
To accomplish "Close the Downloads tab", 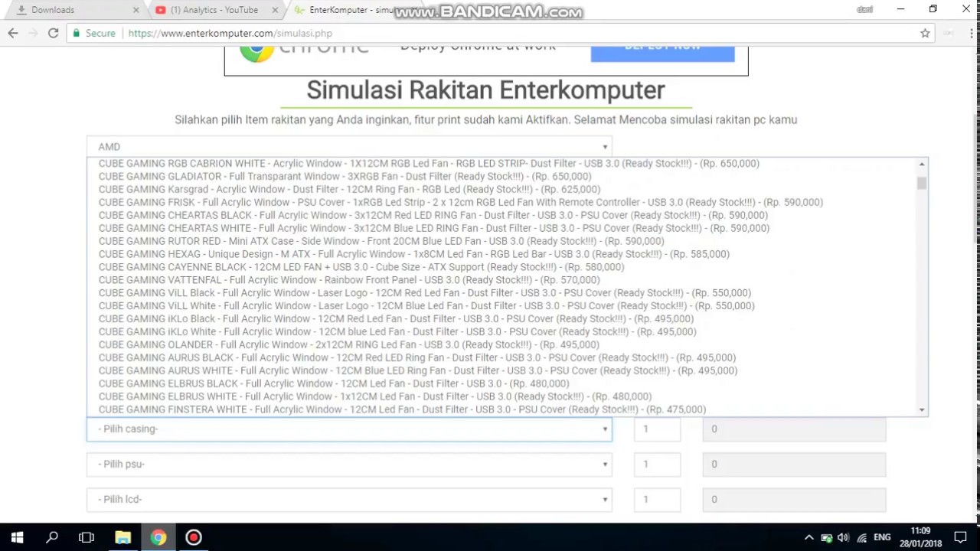I will coord(136,10).
